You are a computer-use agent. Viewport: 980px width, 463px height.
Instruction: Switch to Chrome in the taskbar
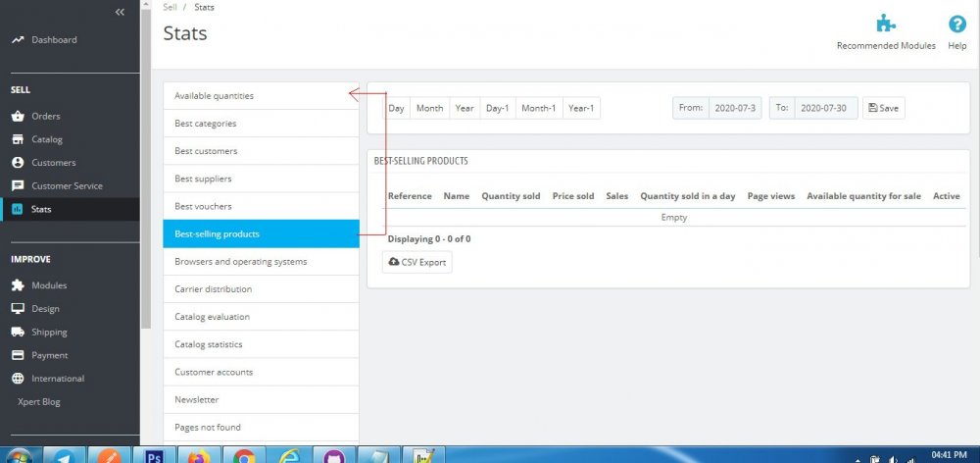click(244, 455)
